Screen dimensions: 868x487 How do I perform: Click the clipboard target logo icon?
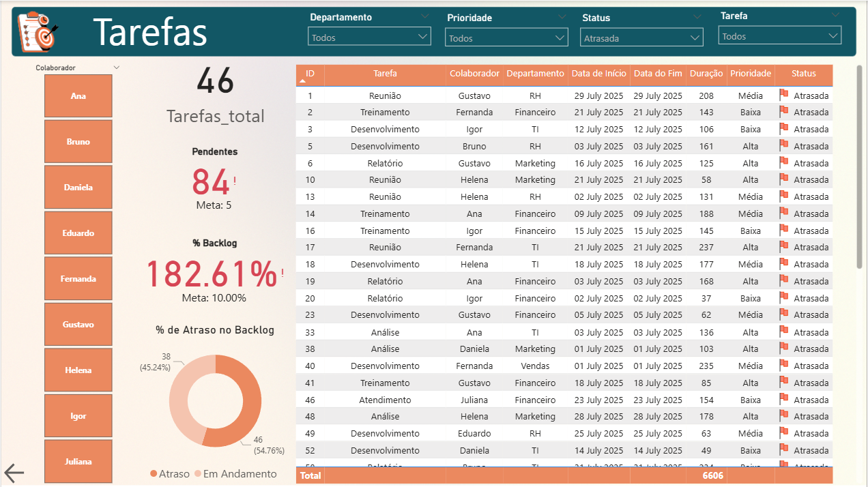[x=38, y=31]
